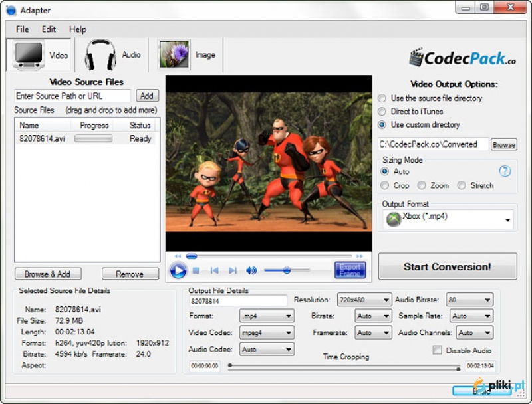Click Start Conversion! button
532x404 pixels.
coord(448,266)
